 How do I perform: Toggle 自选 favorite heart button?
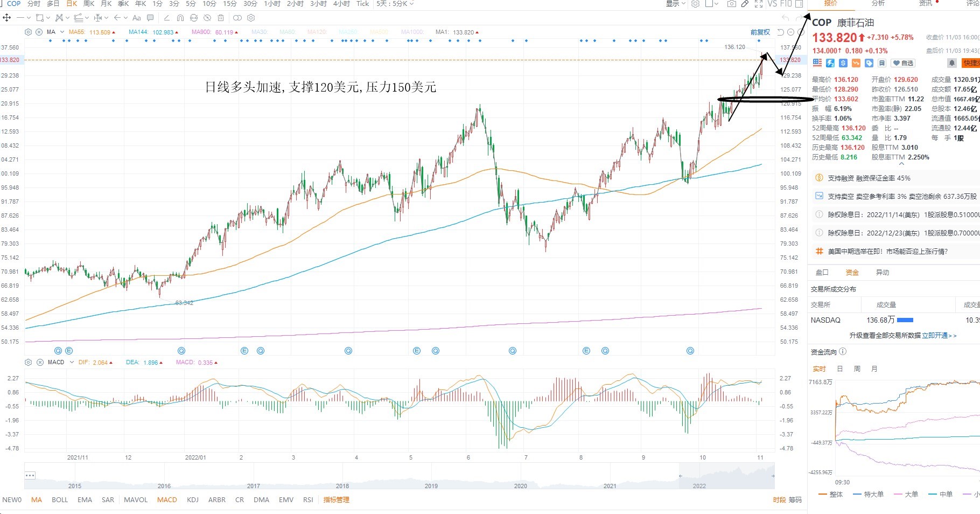click(904, 63)
